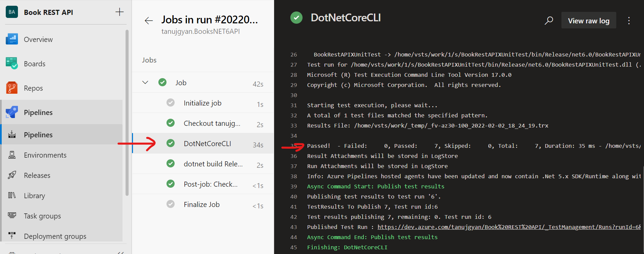
Task: Open Overview in the sidebar
Action: coord(38,40)
